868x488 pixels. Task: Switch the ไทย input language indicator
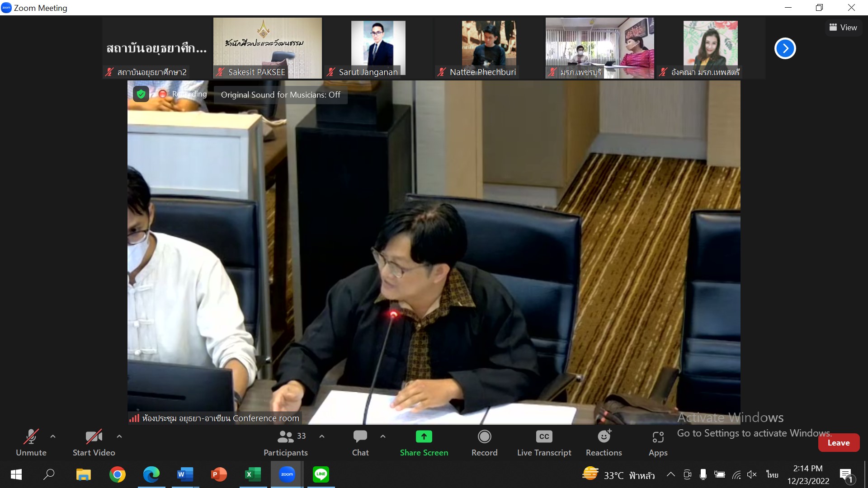pyautogui.click(x=772, y=474)
